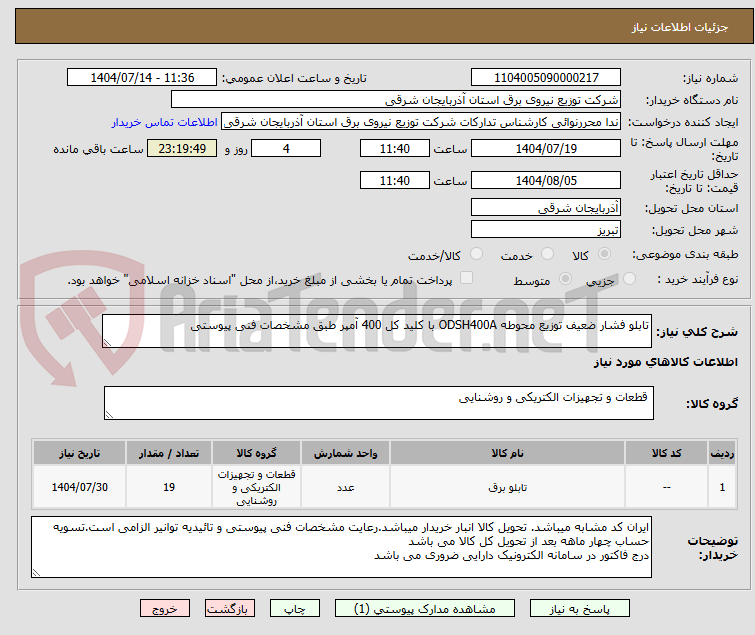Click the شماره نیاز field 1104005090000217
The image size is (755, 635).
[546, 77]
